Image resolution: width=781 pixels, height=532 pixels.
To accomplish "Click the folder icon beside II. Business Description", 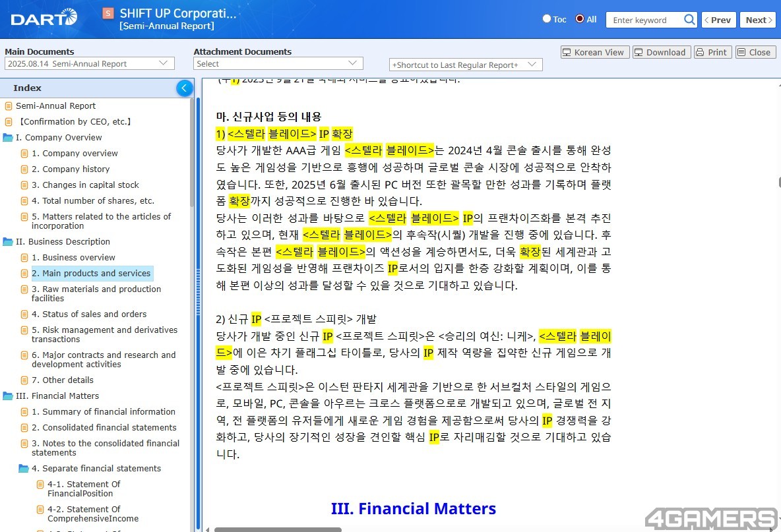I will tap(8, 242).
